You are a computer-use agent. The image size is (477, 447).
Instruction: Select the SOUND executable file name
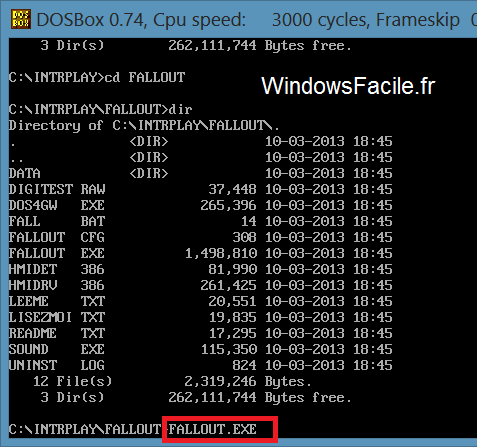coord(29,349)
